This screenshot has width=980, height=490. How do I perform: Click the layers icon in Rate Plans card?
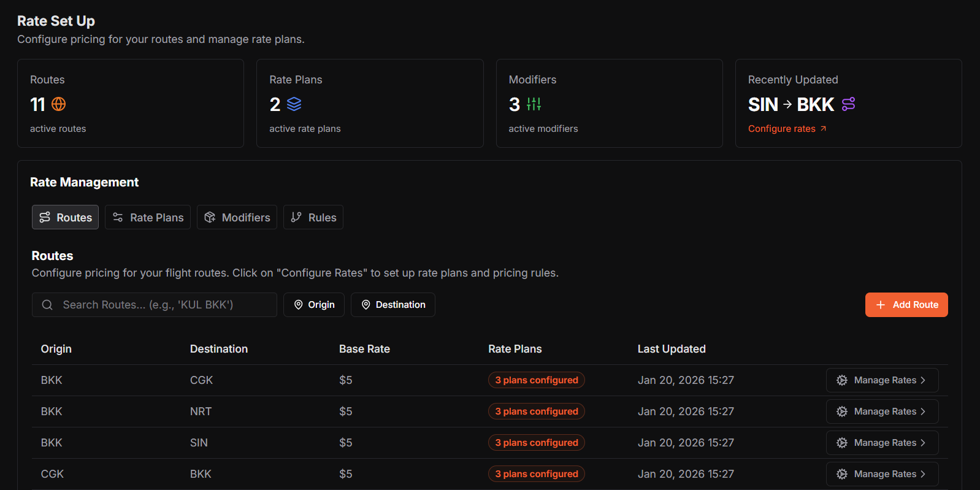pos(294,104)
